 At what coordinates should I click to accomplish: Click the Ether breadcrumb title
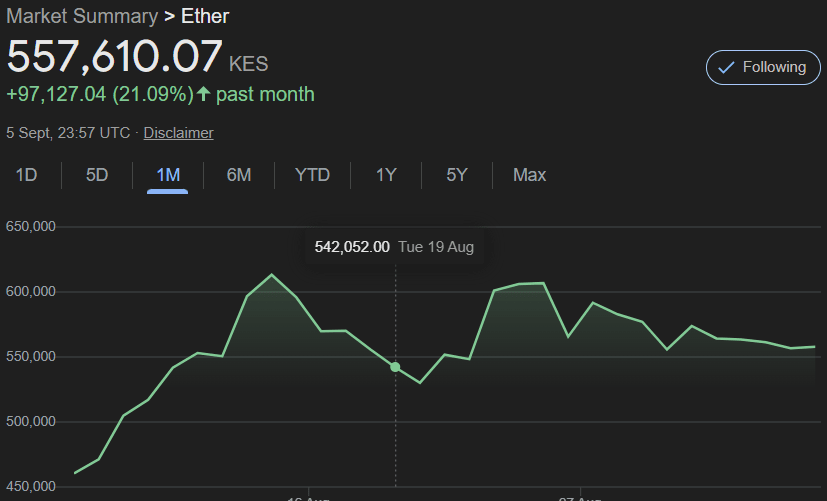point(205,16)
